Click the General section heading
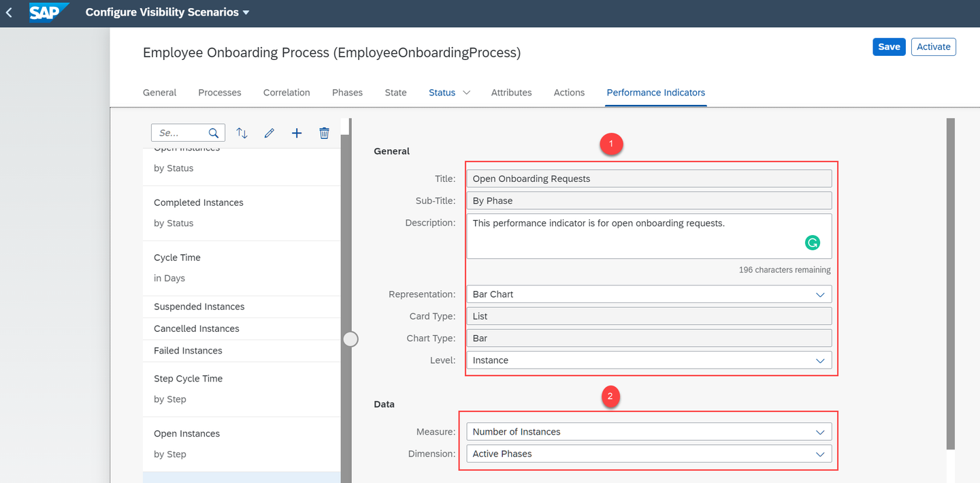The height and width of the screenshot is (483, 980). tap(392, 151)
